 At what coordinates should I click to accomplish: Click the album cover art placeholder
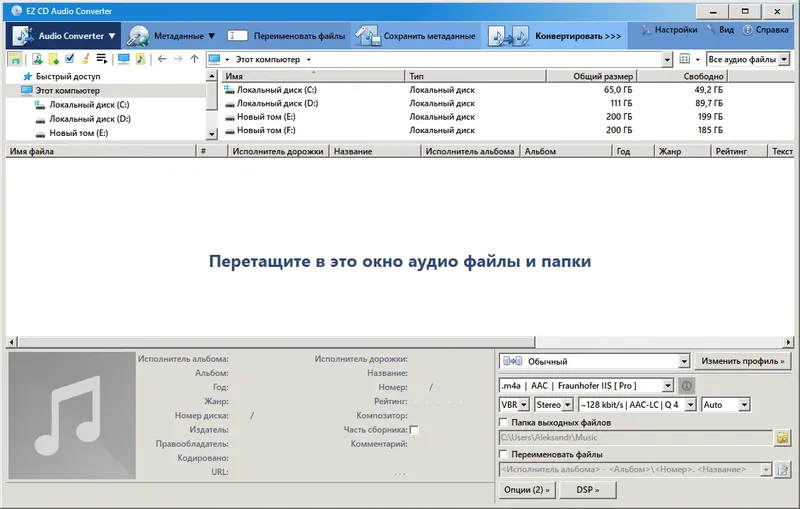pos(72,415)
